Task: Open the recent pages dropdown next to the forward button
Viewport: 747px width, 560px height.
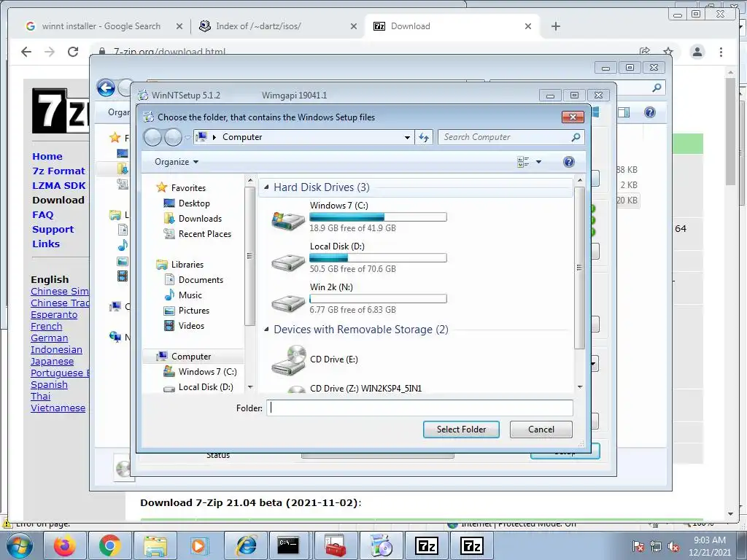Action: (x=187, y=138)
